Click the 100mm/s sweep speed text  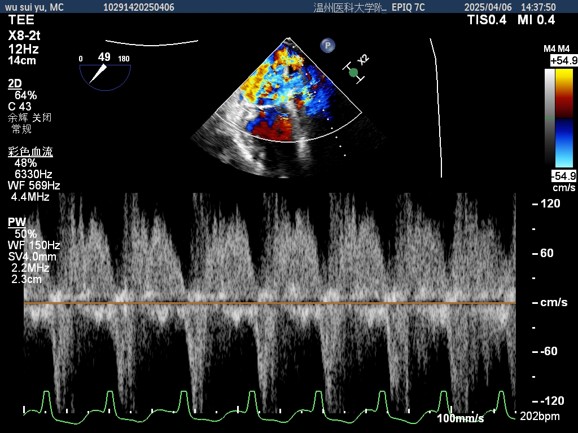[460, 418]
